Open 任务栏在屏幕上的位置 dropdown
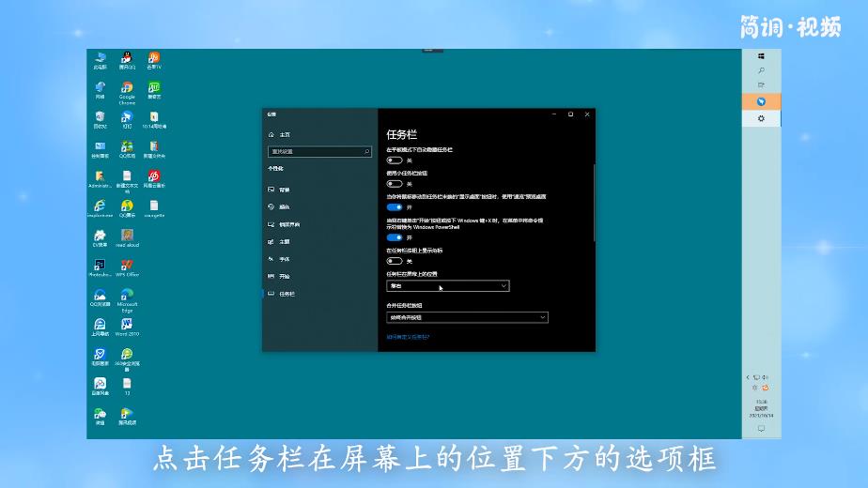Viewport: 868px width, 488px height. coord(448,285)
